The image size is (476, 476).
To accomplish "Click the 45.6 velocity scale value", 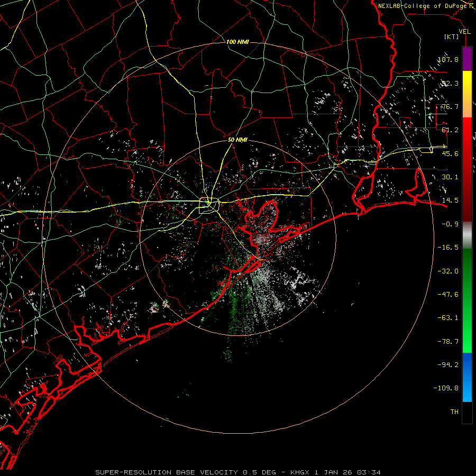I will click(450, 153).
